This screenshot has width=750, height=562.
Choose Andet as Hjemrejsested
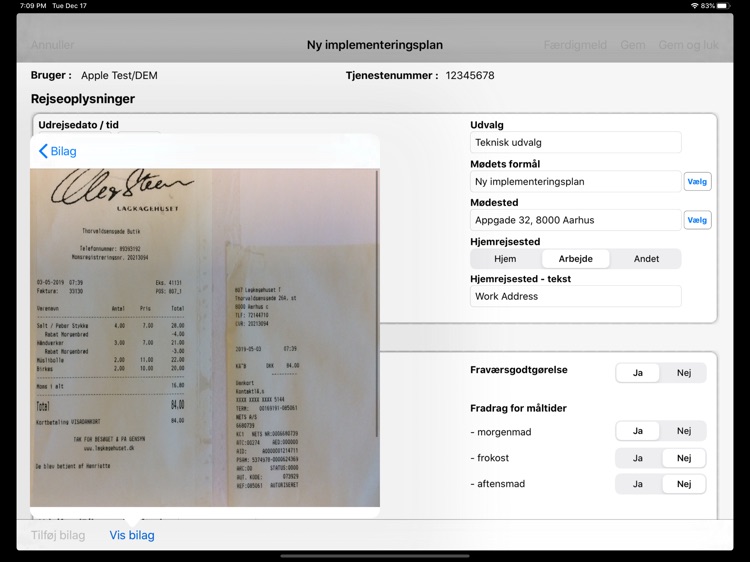tap(646, 259)
